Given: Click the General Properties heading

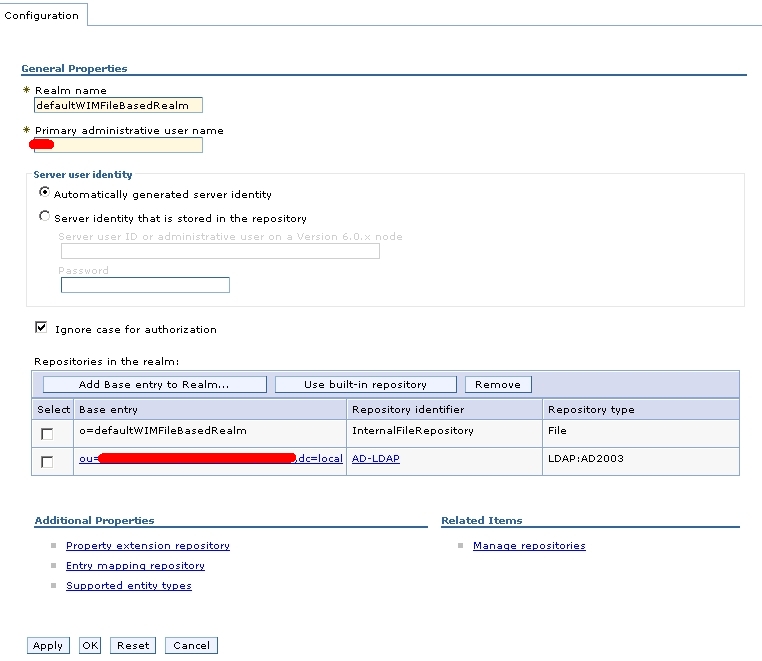Looking at the screenshot, I should point(74,69).
